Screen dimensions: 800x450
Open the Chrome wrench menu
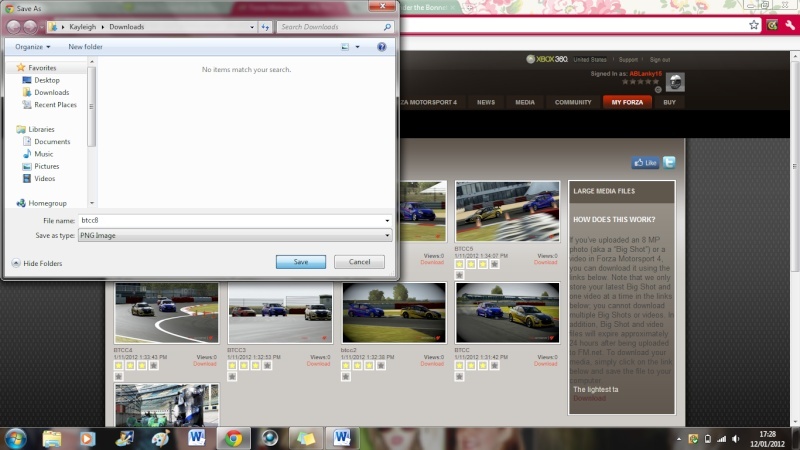point(790,25)
